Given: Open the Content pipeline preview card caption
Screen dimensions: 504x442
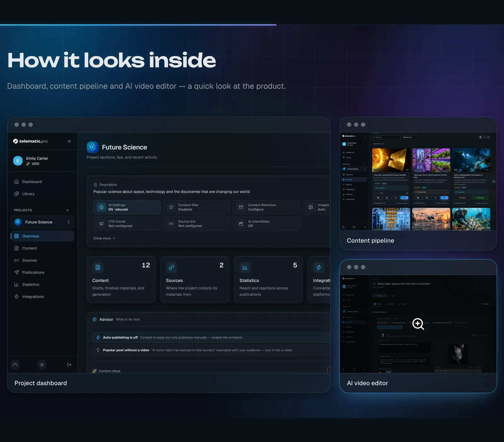Looking at the screenshot, I should (x=370, y=241).
